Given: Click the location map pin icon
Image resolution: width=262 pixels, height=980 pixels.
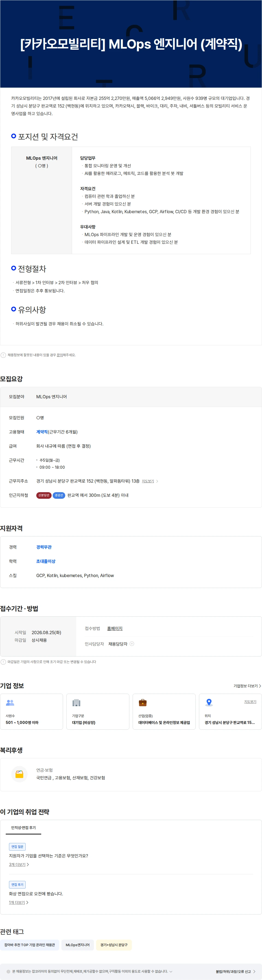Looking at the screenshot, I should (209, 703).
